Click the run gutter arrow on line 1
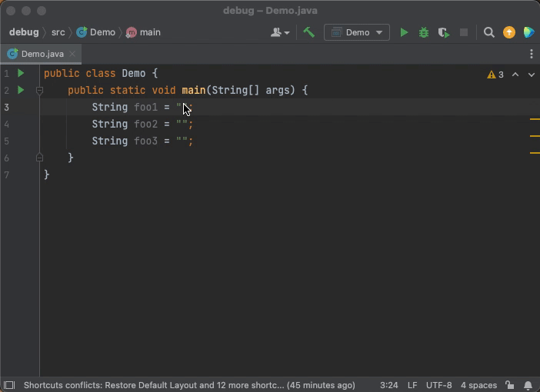This screenshot has height=392, width=540. click(x=21, y=73)
